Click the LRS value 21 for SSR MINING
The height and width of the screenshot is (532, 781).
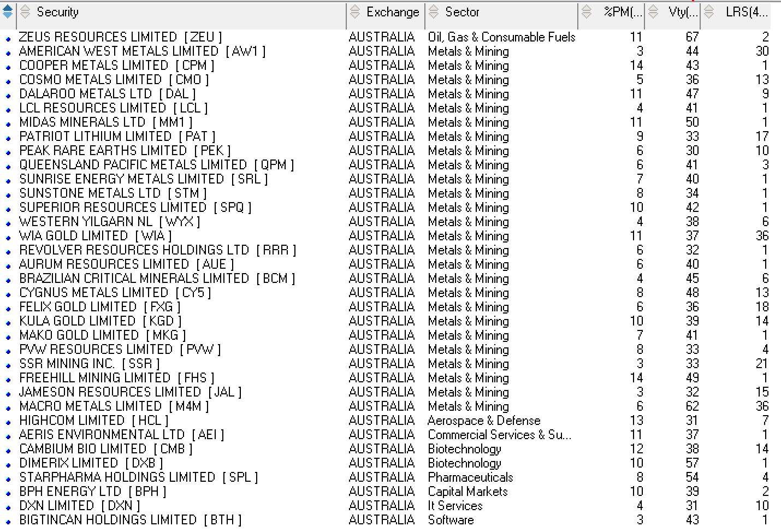pyautogui.click(x=762, y=364)
